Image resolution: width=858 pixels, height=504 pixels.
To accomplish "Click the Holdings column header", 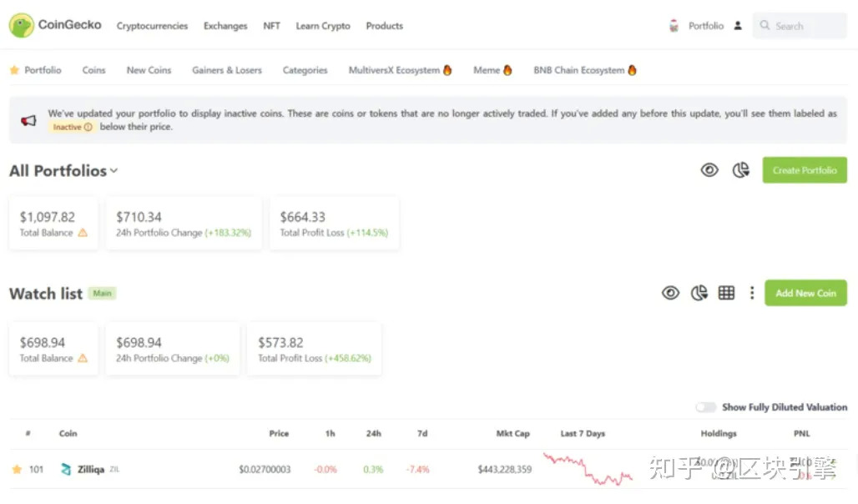I will [719, 433].
